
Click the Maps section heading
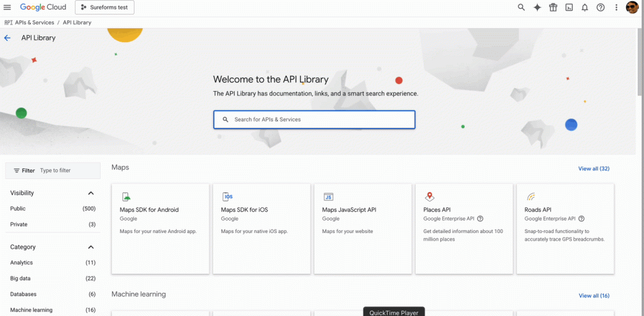click(x=120, y=168)
